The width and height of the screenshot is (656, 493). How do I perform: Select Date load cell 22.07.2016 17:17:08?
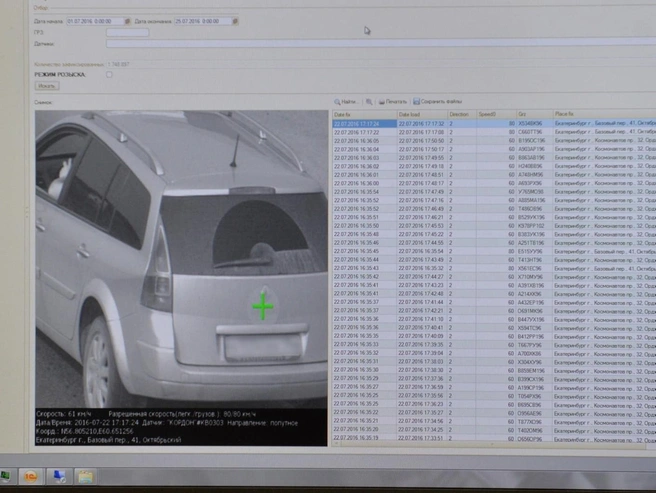tap(422, 132)
